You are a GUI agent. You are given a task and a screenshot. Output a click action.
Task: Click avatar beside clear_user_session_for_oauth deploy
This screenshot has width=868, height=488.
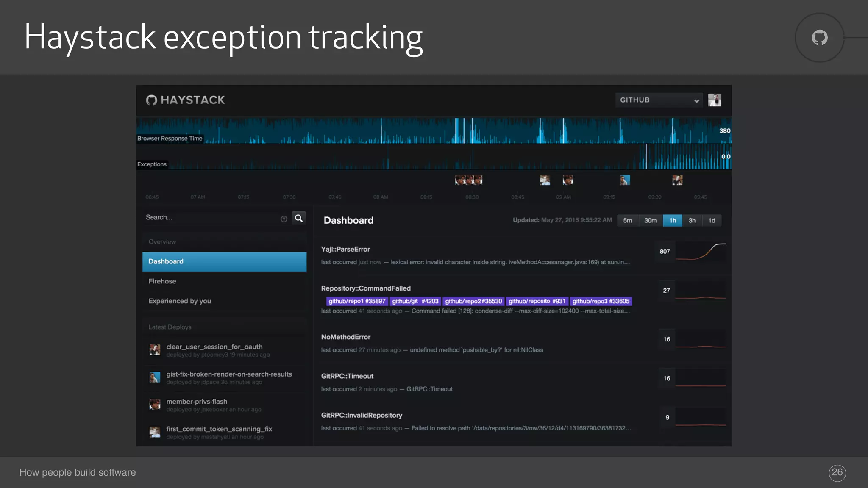[155, 350]
